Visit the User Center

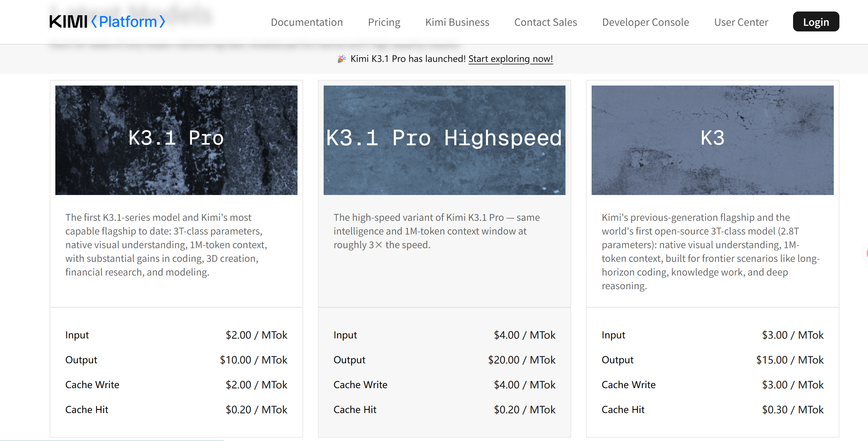click(741, 22)
